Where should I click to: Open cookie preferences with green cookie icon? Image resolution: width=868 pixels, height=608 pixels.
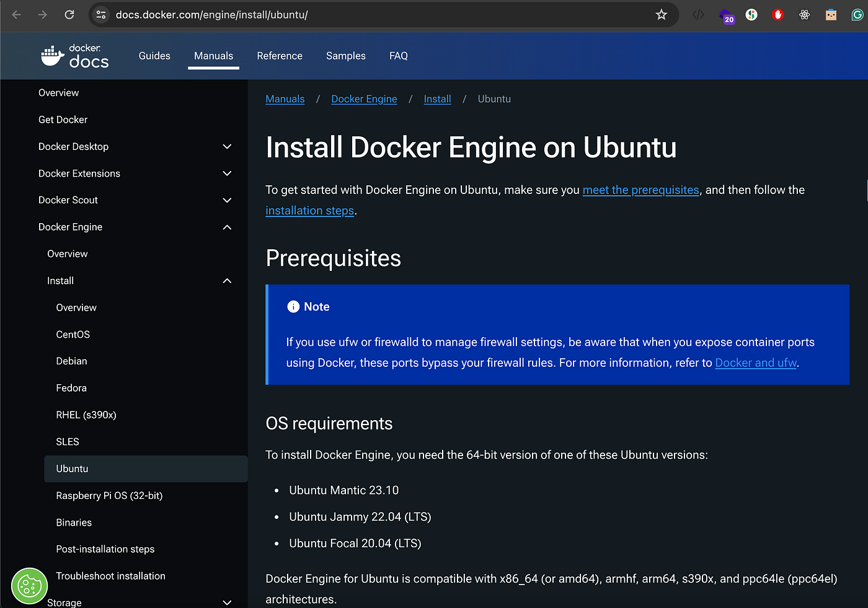(29, 586)
